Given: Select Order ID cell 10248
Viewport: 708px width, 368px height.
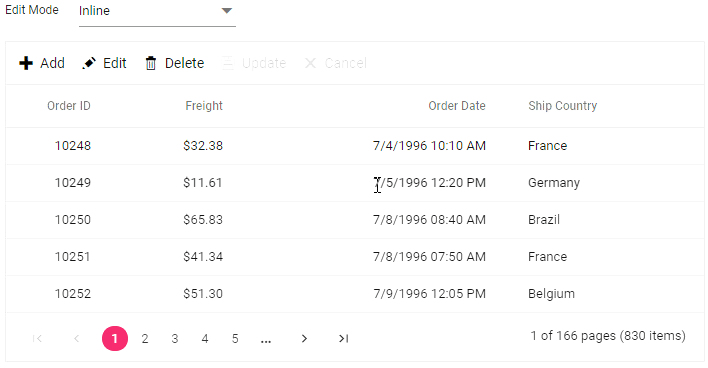Looking at the screenshot, I should [73, 146].
